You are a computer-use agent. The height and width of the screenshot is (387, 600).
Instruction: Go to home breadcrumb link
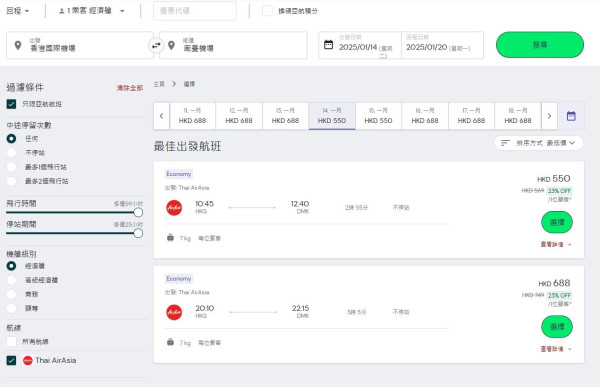tap(159, 84)
